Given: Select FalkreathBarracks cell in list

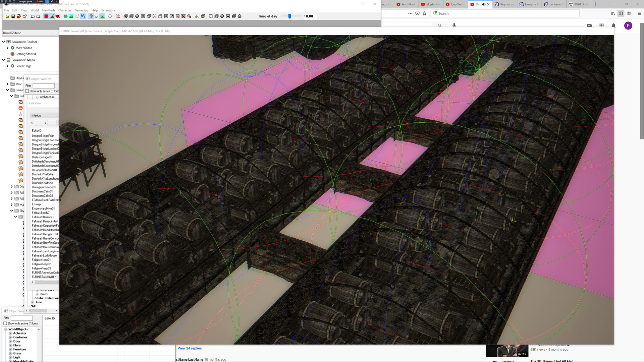Looking at the screenshot, I should (x=43, y=217).
